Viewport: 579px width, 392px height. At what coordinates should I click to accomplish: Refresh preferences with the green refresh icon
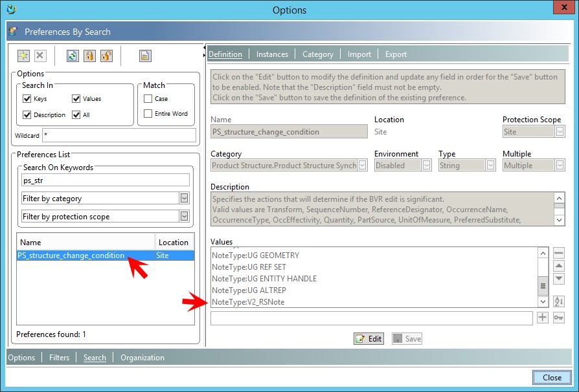[71, 56]
